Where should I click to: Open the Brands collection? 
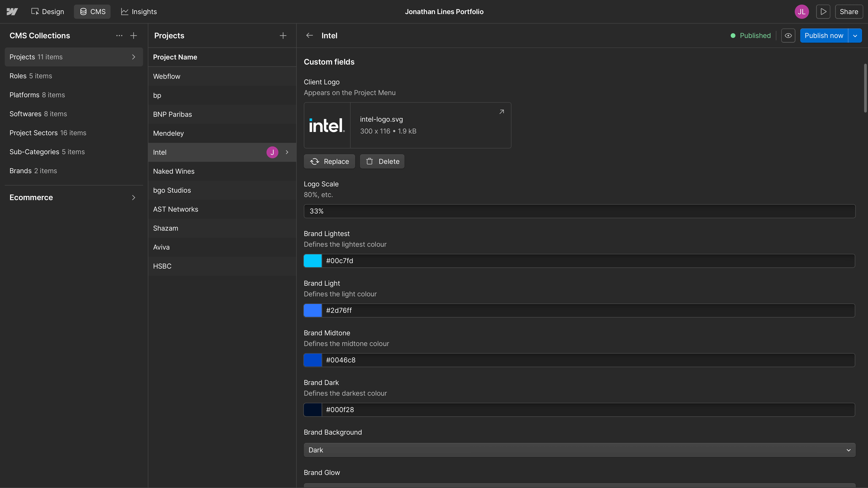click(x=74, y=171)
